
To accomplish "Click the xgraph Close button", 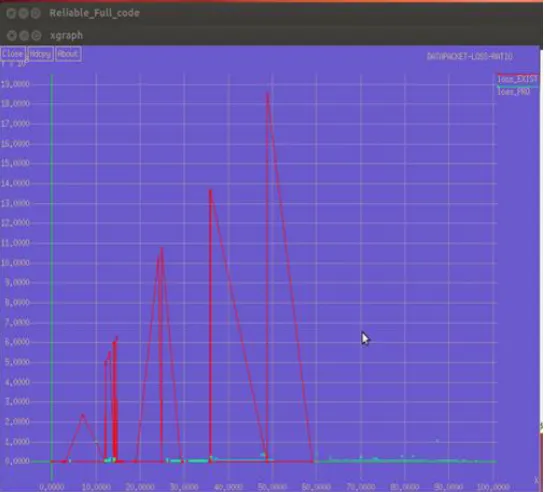I will pos(13,54).
